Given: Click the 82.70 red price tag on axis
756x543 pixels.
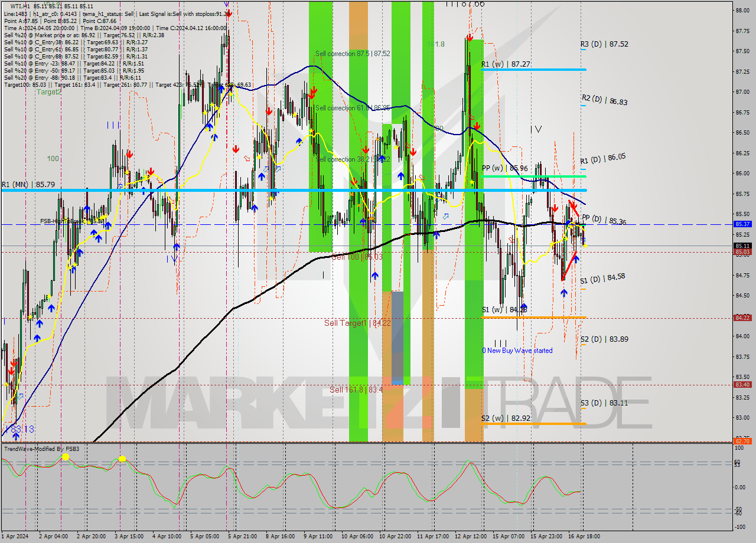Looking at the screenshot, I should 742,441.
